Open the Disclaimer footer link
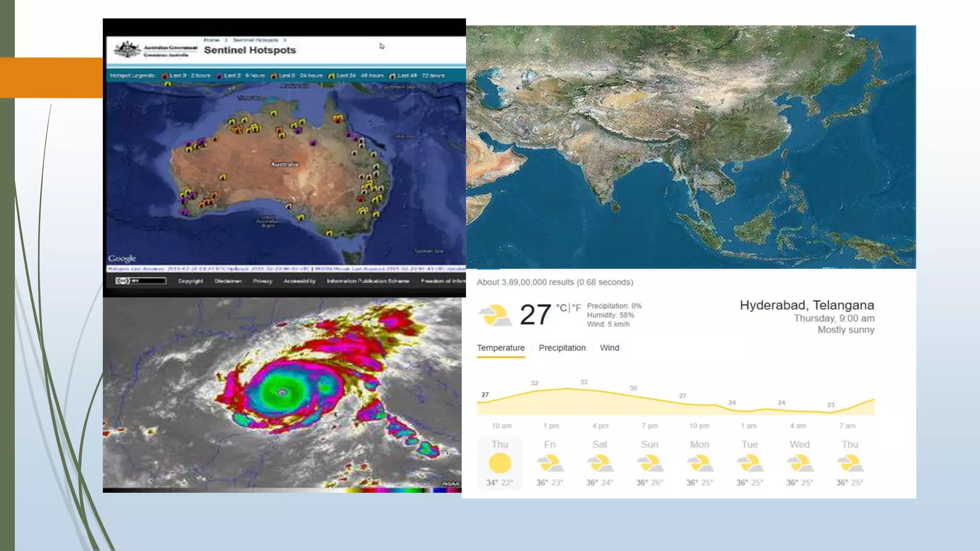Image resolution: width=980 pixels, height=551 pixels. (x=228, y=281)
